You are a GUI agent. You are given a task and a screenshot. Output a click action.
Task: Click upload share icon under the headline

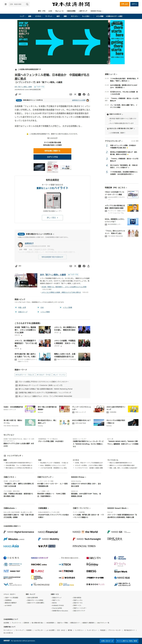point(88,94)
